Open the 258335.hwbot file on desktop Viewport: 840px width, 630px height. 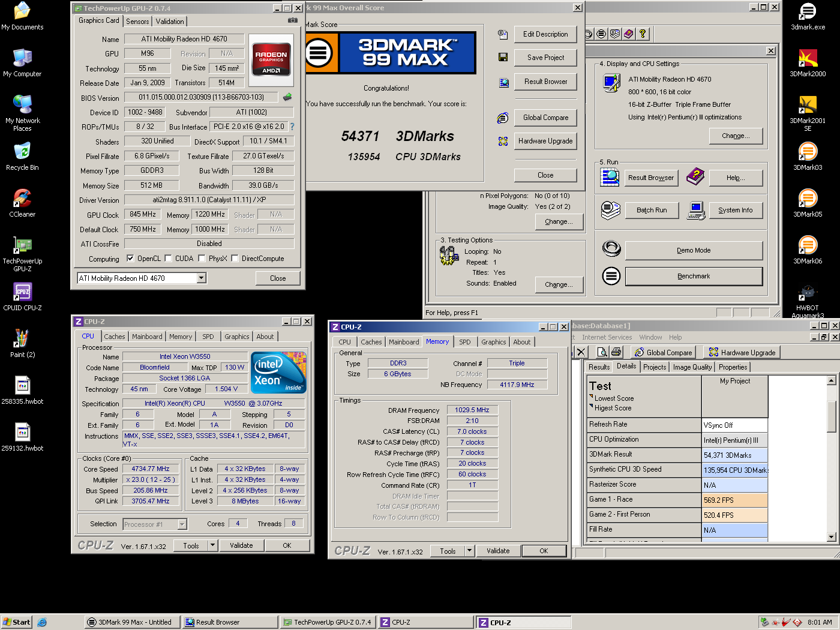(x=22, y=390)
